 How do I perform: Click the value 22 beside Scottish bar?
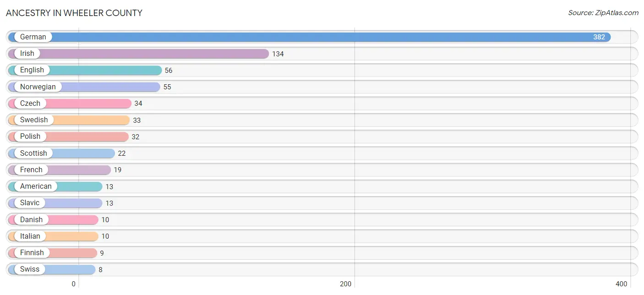tap(122, 153)
